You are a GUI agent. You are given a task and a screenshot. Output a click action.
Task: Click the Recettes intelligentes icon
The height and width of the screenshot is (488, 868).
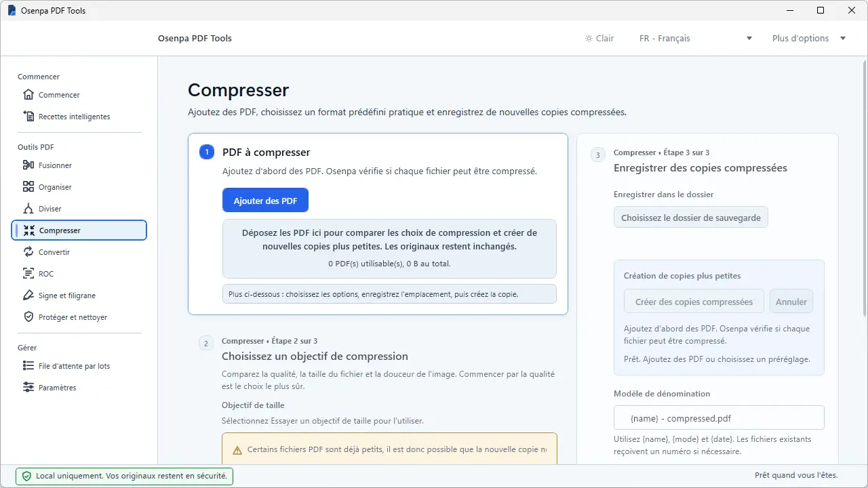[28, 117]
